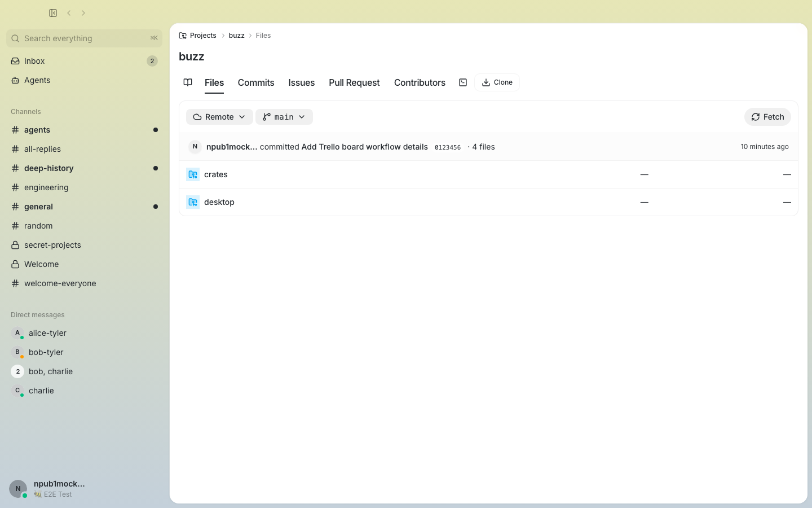Open alice-tyler direct message

pos(84,333)
